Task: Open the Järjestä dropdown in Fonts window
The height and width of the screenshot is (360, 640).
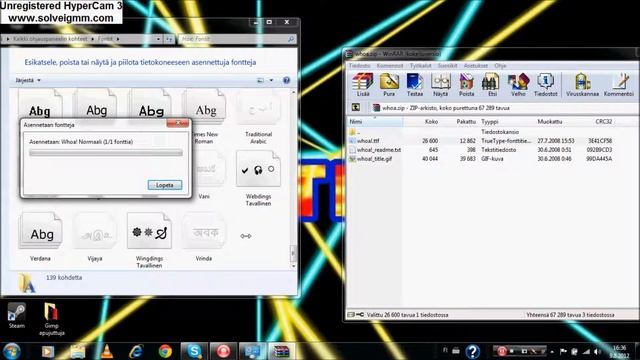Action: point(28,80)
